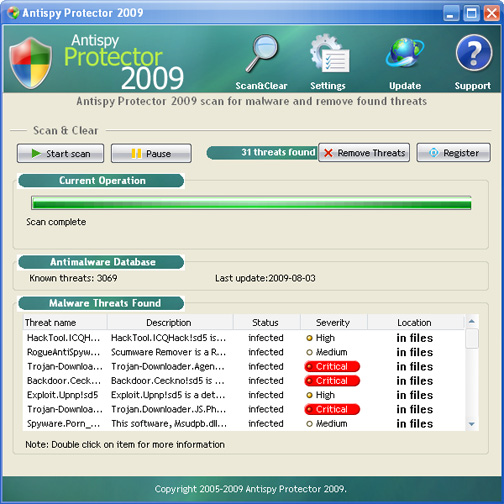Click the threats list scrollbar thumb
The image size is (504, 504).
point(471,339)
